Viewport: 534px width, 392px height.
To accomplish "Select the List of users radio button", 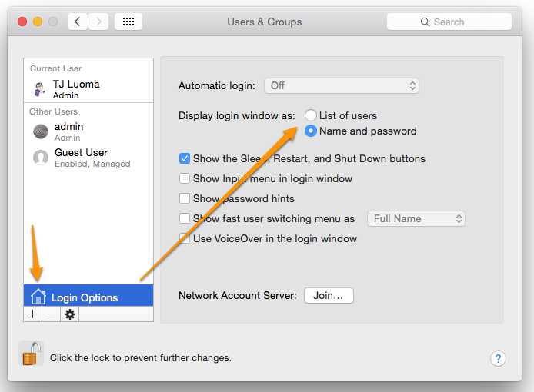I will [311, 115].
